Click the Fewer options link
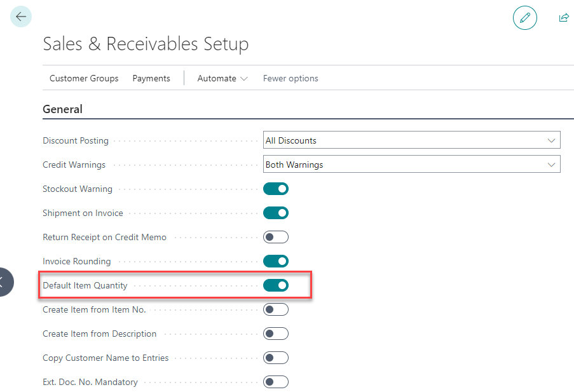The width and height of the screenshot is (574, 392). pos(290,78)
